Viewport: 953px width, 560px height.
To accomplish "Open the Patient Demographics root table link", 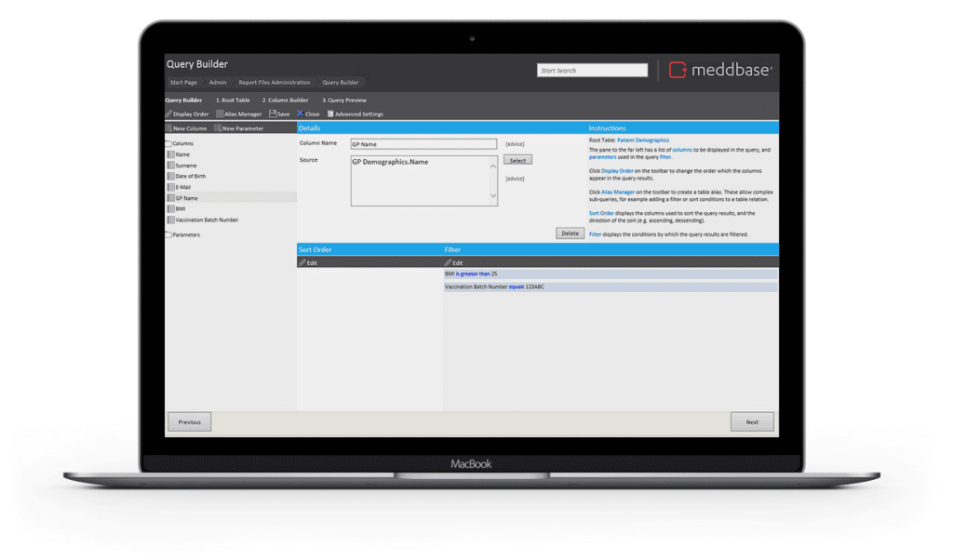I will point(643,140).
